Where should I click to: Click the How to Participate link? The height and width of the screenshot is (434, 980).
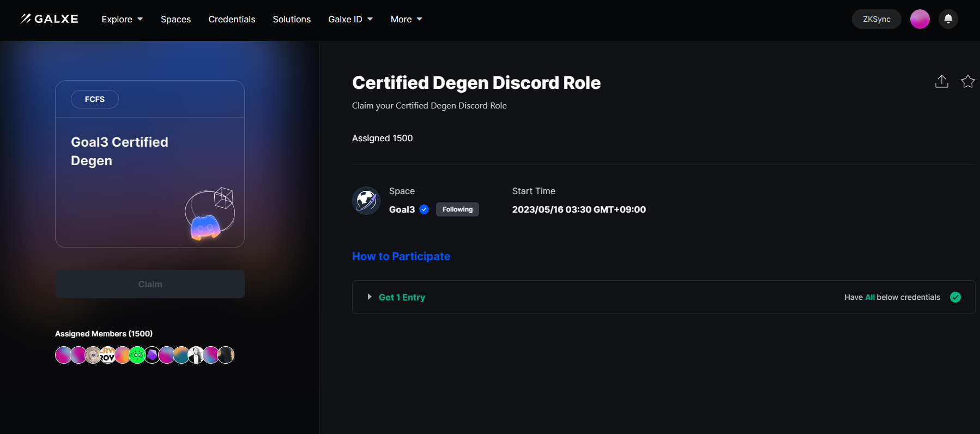pos(401,256)
